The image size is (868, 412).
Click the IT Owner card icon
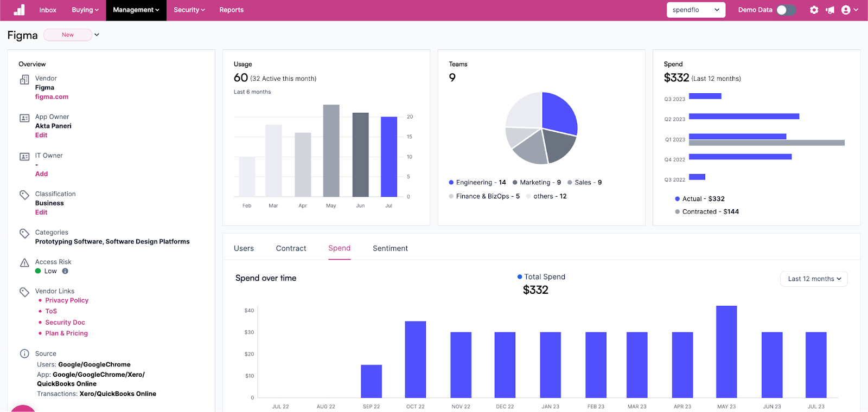24,157
